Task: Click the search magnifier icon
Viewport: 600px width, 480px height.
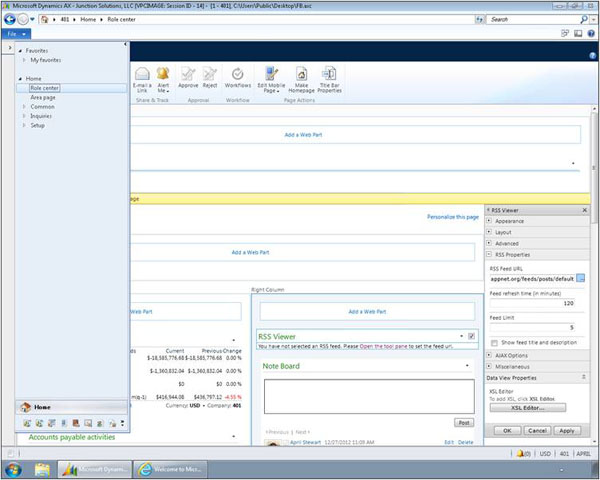Action: pyautogui.click(x=584, y=19)
